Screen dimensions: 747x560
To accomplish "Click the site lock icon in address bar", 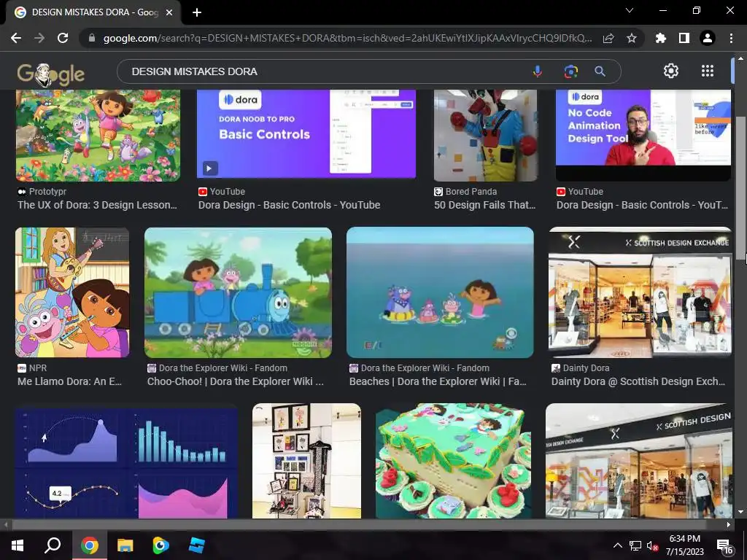I will [92, 38].
